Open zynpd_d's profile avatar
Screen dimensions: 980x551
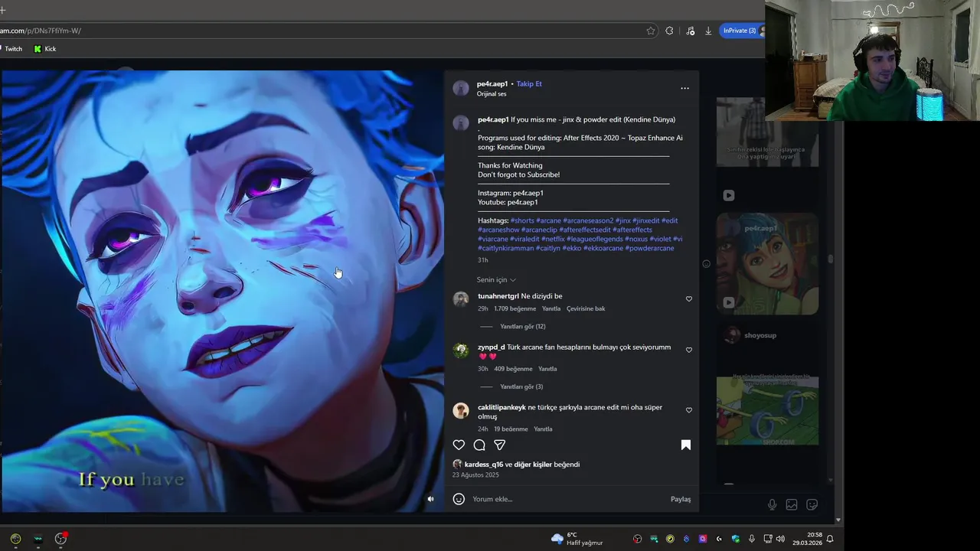[x=461, y=350]
